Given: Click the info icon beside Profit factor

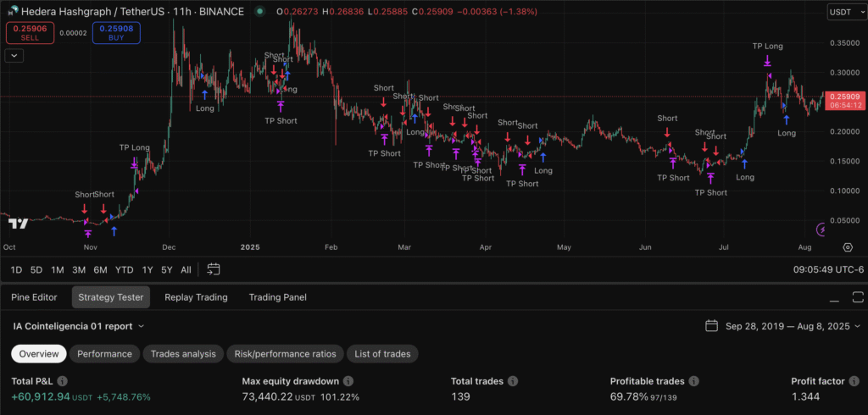Looking at the screenshot, I should [854, 381].
